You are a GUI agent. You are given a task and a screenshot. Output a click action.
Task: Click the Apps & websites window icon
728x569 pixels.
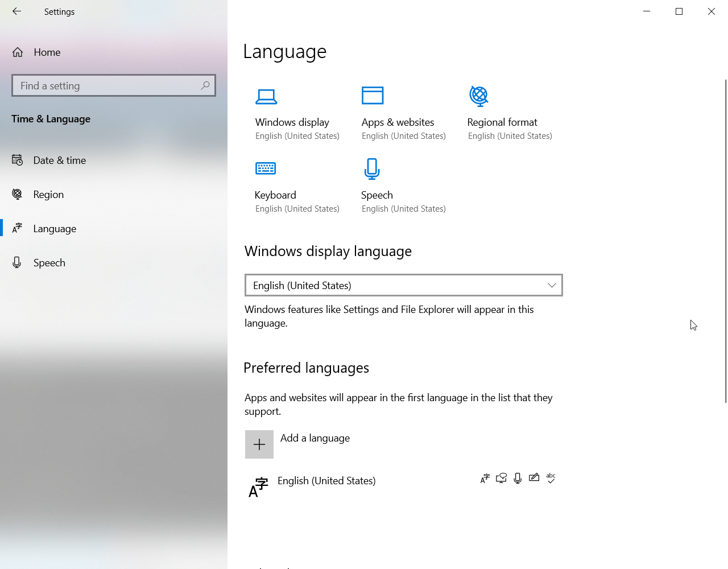(373, 96)
